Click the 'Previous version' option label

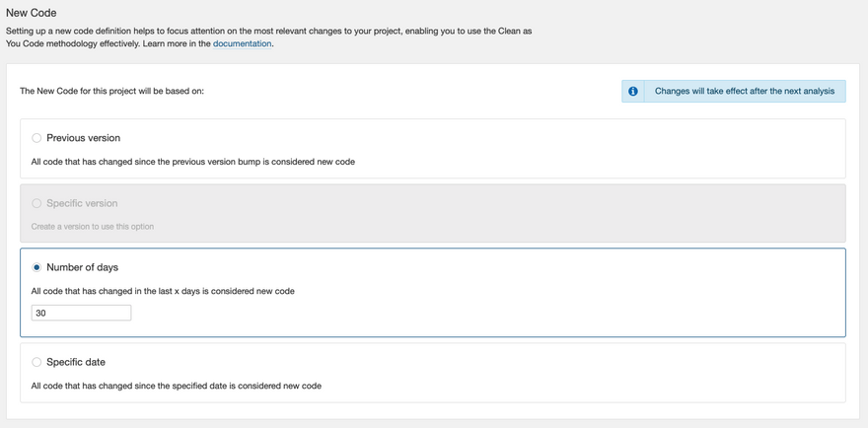point(83,138)
